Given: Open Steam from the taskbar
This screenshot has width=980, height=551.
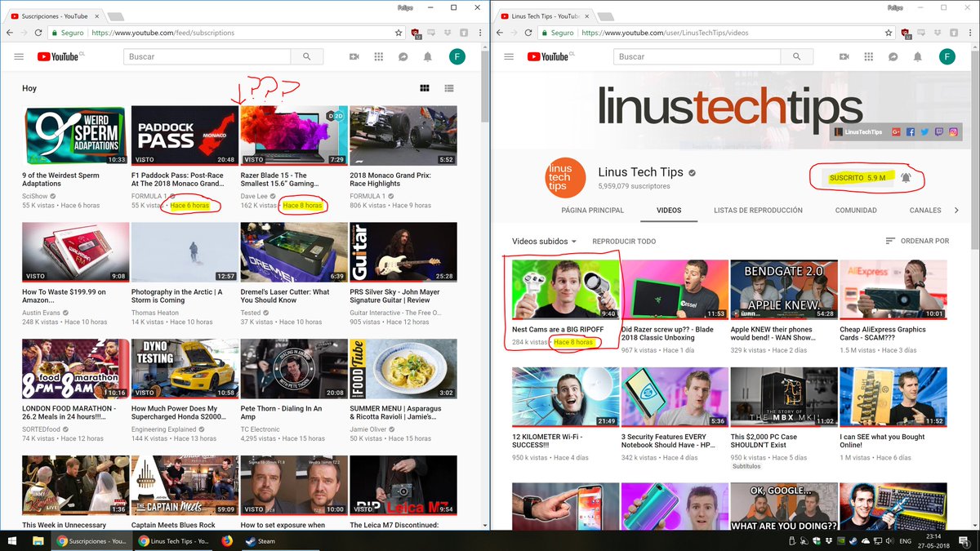Looking at the screenshot, I should (x=263, y=540).
